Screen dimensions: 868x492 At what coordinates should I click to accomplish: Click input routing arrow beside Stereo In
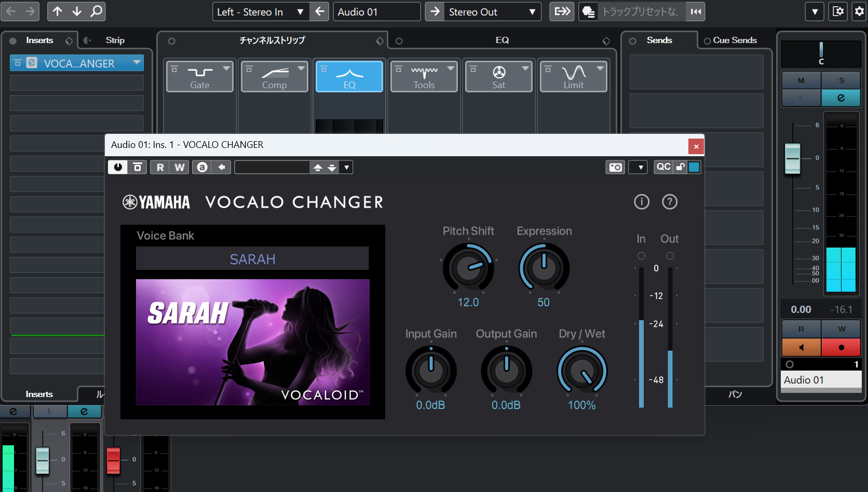click(x=320, y=11)
